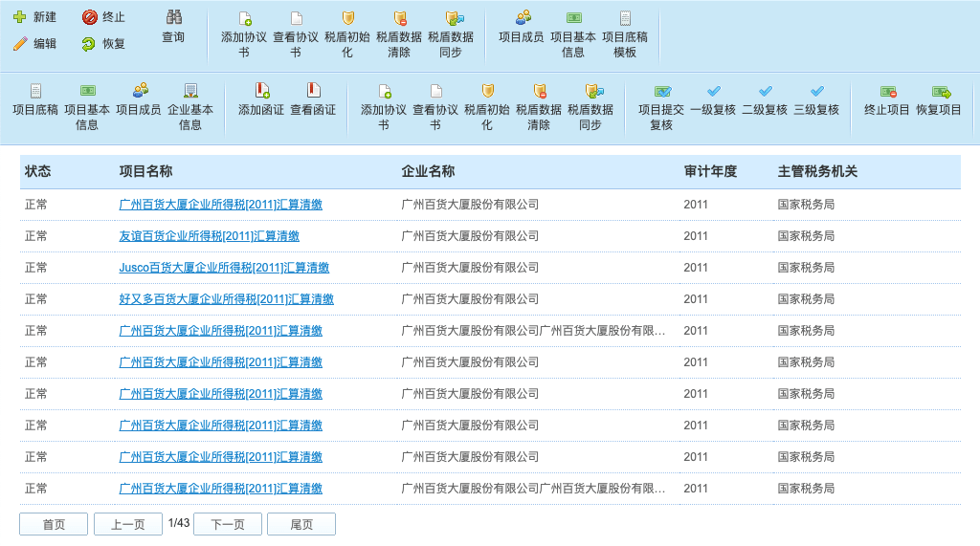This screenshot has width=980, height=546.
Task: Open 项目成员 beside 税盾数据同步 in upper toolbar
Action: 522,28
